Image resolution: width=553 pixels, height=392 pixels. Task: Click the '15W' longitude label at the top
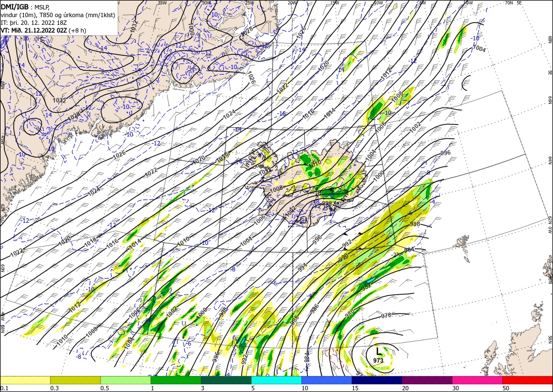(335, 2)
